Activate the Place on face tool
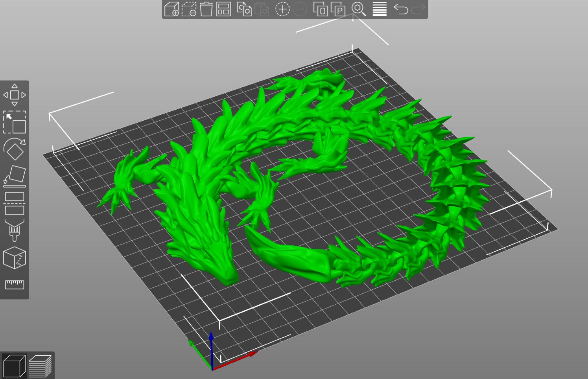The image size is (588, 379). pyautogui.click(x=15, y=174)
